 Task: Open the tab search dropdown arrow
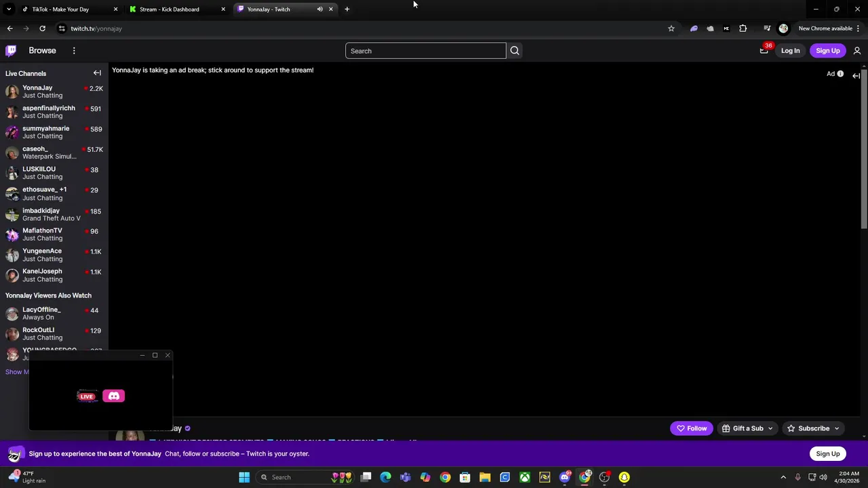click(9, 9)
